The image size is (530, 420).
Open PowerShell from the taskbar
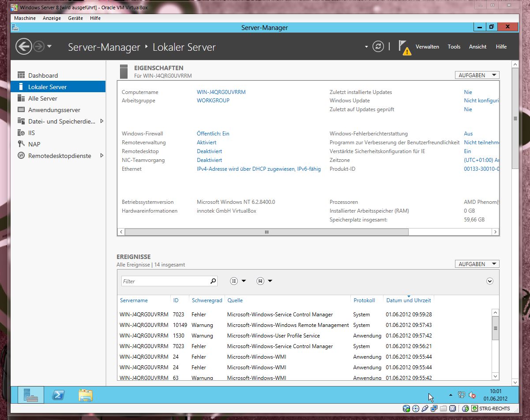pyautogui.click(x=58, y=395)
